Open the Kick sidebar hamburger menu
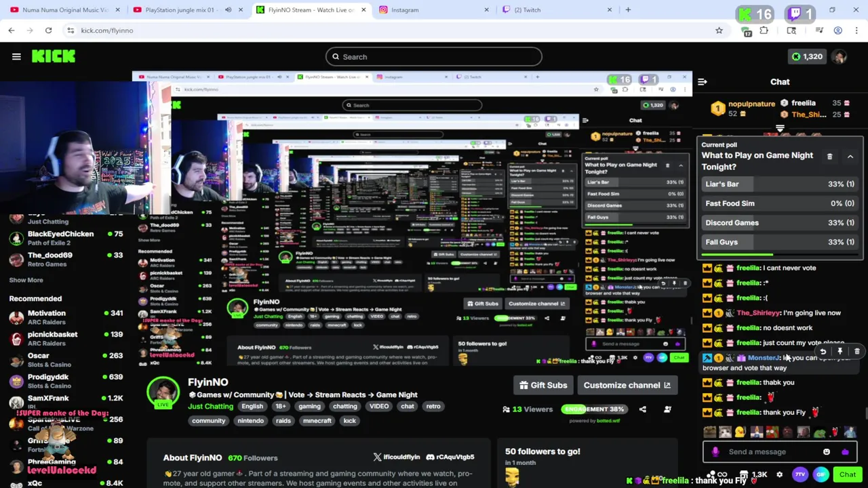868x488 pixels. click(16, 57)
